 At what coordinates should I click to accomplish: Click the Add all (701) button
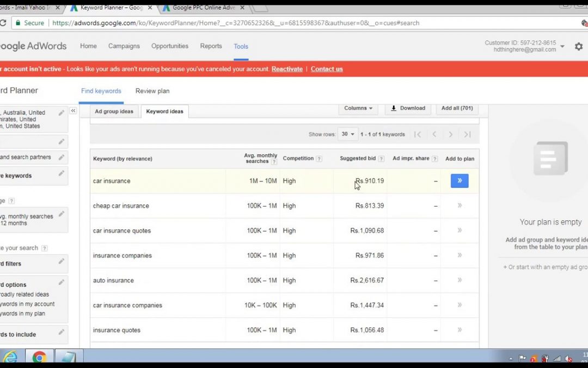[457, 108]
